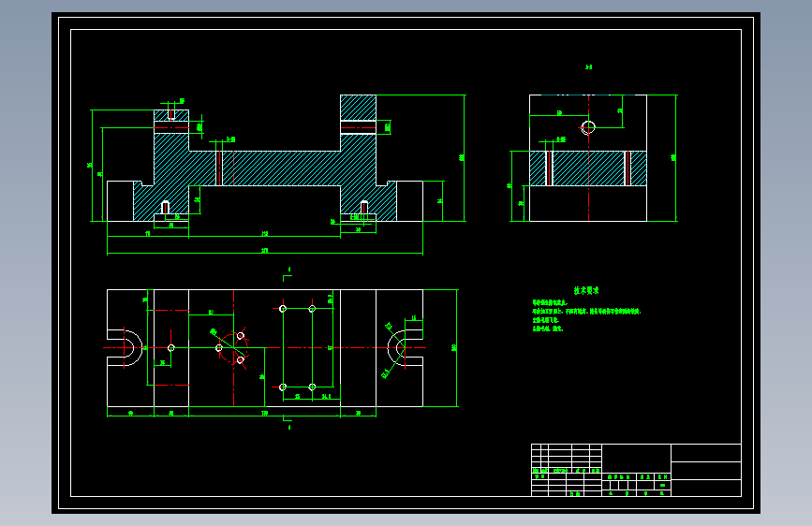Click the leftmost hole on the dashed bolt circle
Viewport: 812px width, 526px height.
(x=219, y=348)
